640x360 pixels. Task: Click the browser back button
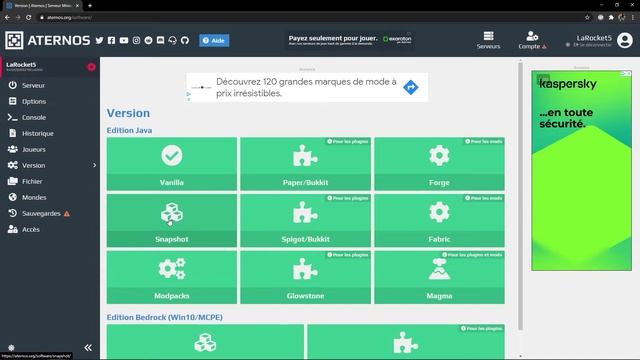coord(7,18)
